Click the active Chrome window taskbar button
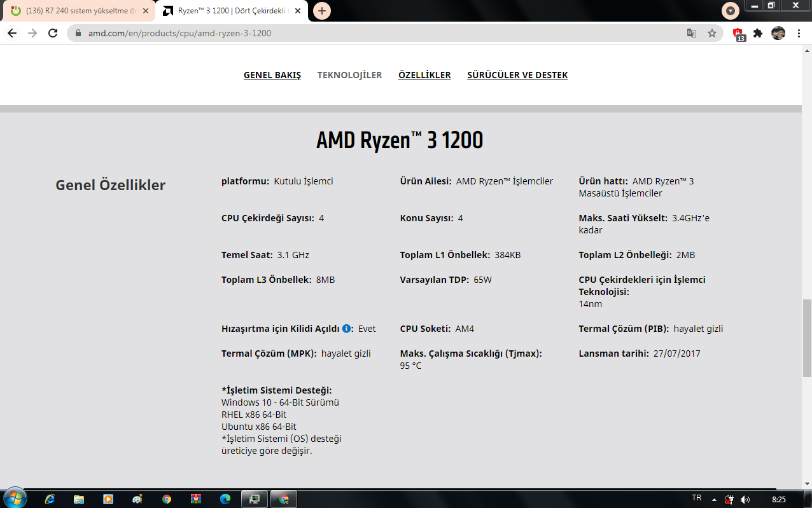 point(284,499)
